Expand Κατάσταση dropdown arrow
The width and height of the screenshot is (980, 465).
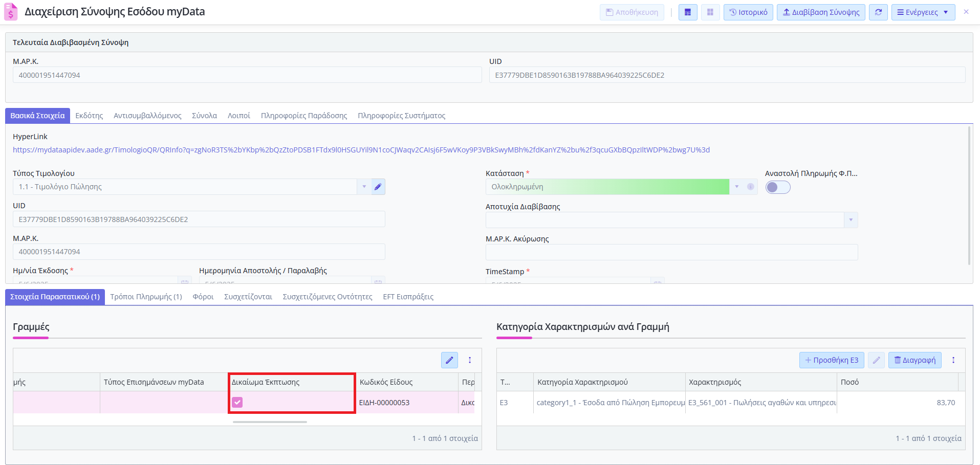click(x=737, y=187)
